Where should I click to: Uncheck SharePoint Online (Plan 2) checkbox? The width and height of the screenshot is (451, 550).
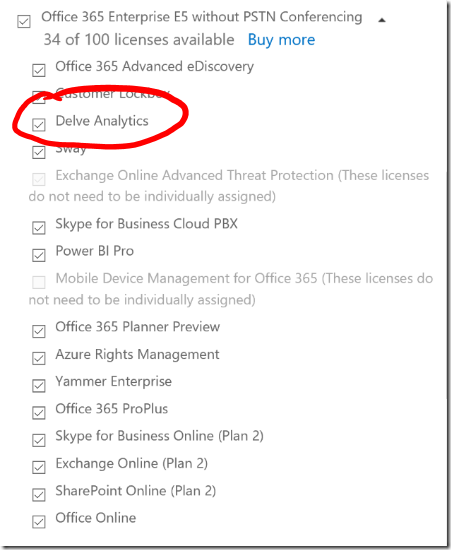click(39, 495)
